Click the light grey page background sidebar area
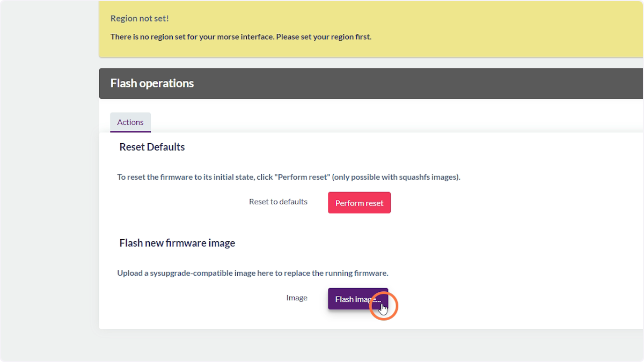Screen dimensions: 644x362 pyautogui.click(x=48, y=182)
